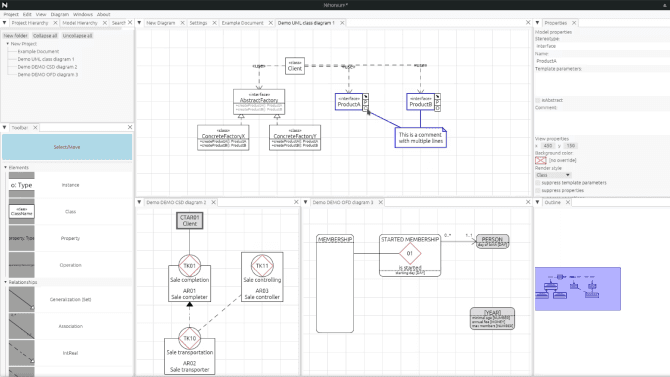Select the Property element tool icon
Viewport: 670px width, 377px height.
21,238
